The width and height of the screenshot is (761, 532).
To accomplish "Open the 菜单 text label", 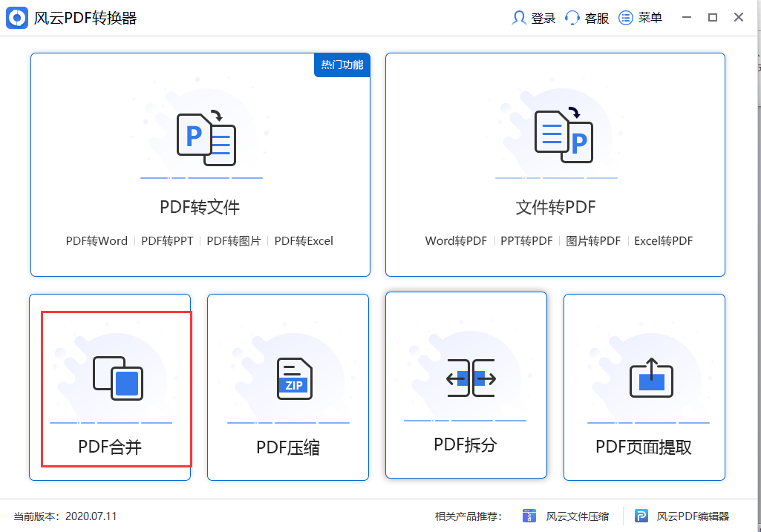I will pyautogui.click(x=650, y=18).
